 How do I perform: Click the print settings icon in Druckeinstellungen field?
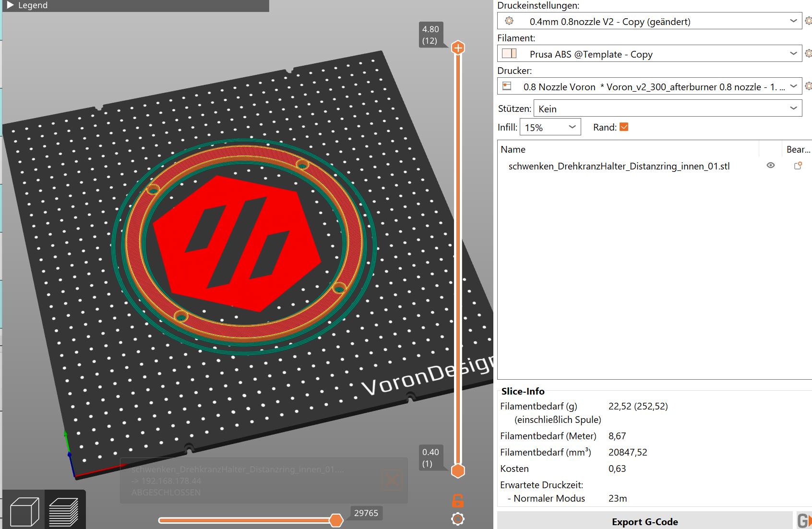point(509,21)
